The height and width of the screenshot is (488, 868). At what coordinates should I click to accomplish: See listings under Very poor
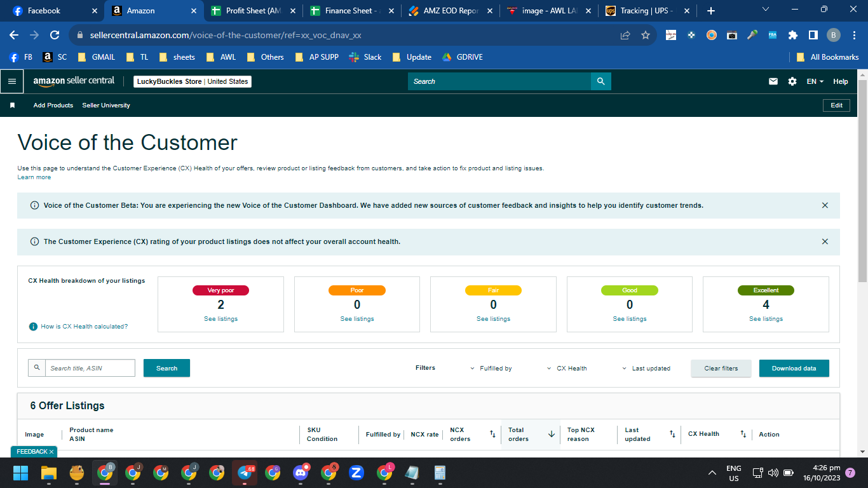coord(221,319)
